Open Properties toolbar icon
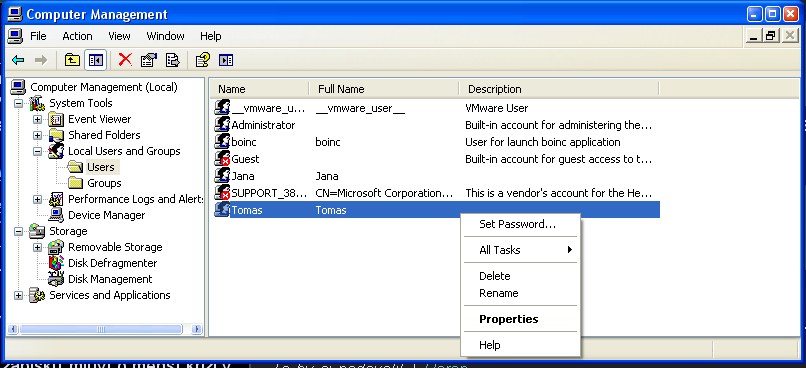The height and width of the screenshot is (368, 806). coord(149,60)
